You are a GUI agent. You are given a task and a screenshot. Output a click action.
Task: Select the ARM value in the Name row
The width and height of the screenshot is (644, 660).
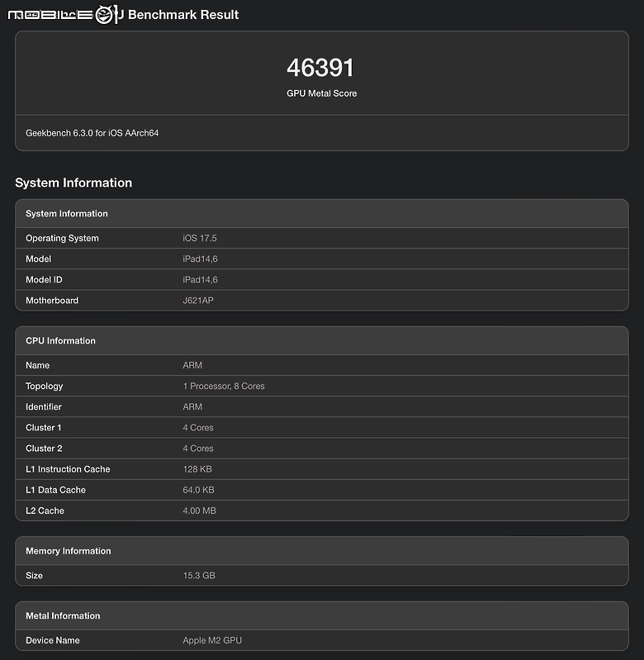(192, 365)
